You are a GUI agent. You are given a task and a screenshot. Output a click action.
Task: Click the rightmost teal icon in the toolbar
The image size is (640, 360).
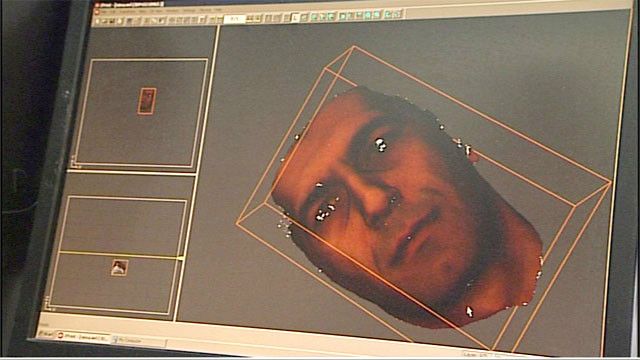pyautogui.click(x=397, y=14)
